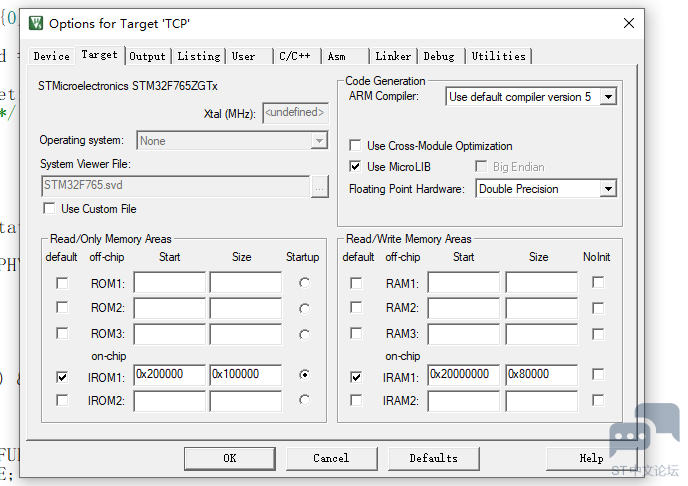Screen dimensions: 688x486
Task: Go to the Linker tab
Action: pyautogui.click(x=393, y=56)
